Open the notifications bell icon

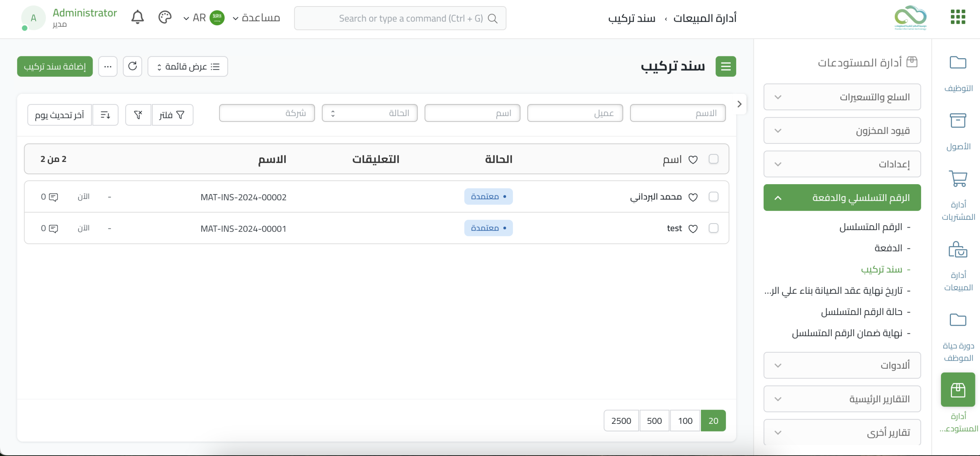tap(137, 18)
